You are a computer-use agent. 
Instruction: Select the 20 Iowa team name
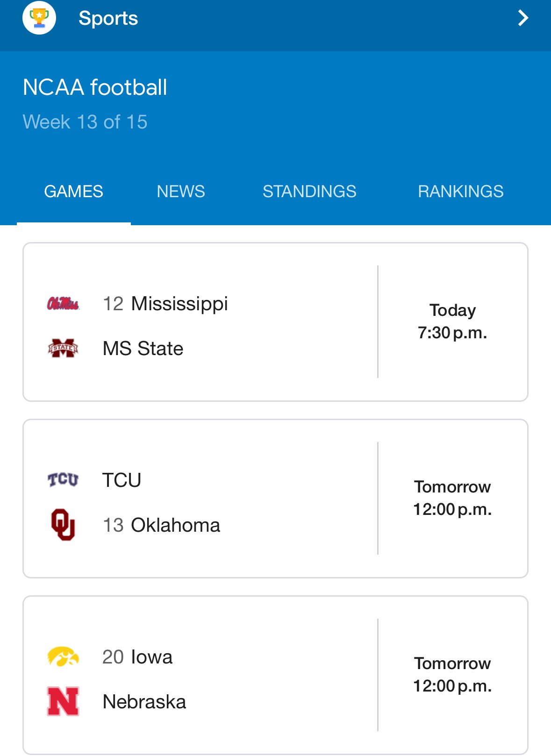point(137,657)
